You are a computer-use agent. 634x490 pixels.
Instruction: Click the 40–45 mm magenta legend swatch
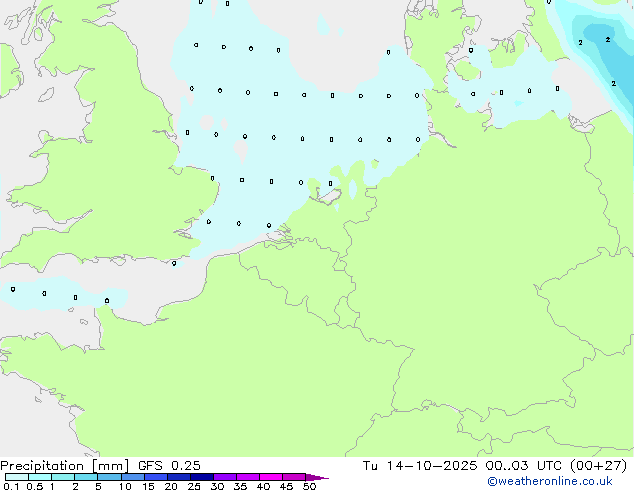[271, 477]
